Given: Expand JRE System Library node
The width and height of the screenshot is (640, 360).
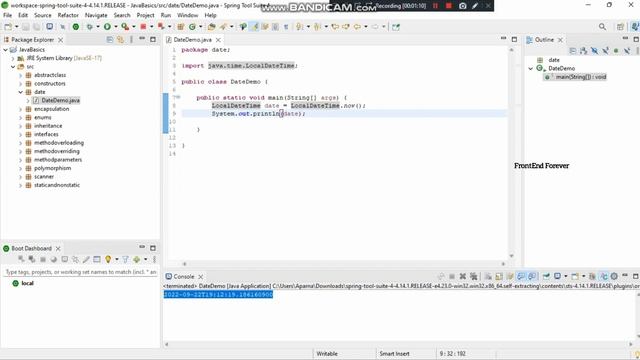Looking at the screenshot, I should tap(13, 58).
